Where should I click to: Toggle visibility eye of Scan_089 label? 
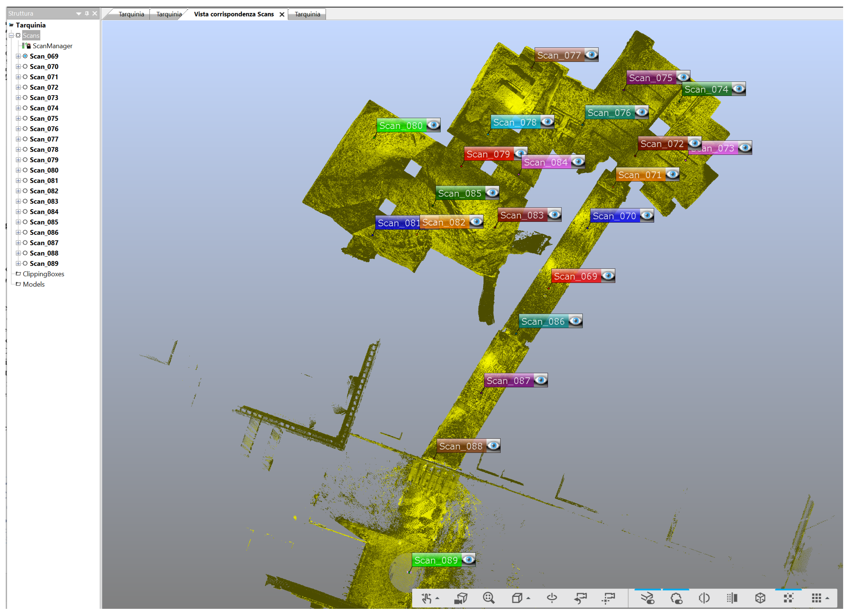tap(468, 559)
